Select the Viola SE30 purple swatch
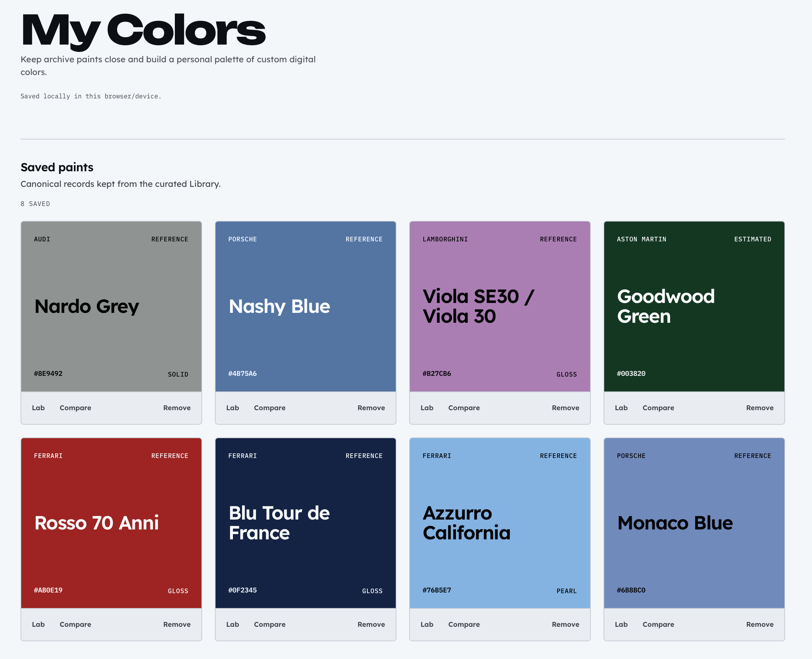The width and height of the screenshot is (812, 659). (x=500, y=306)
